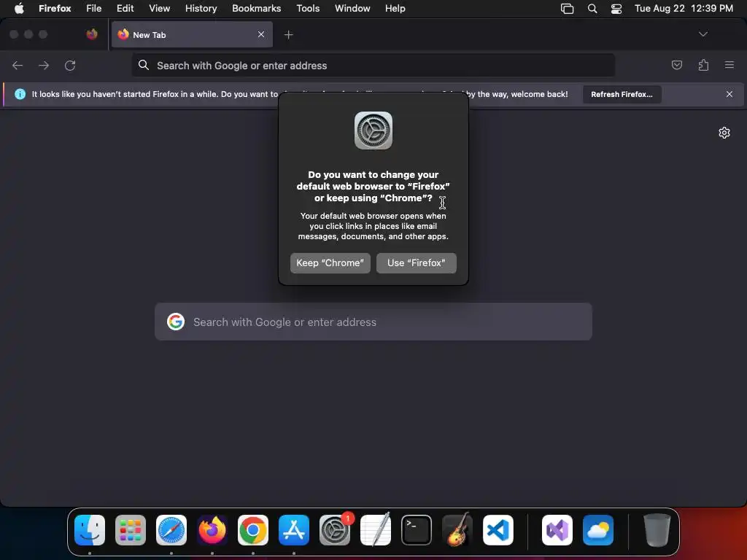This screenshot has height=560, width=747.
Task: Select the New Tab tab
Action: (192, 34)
